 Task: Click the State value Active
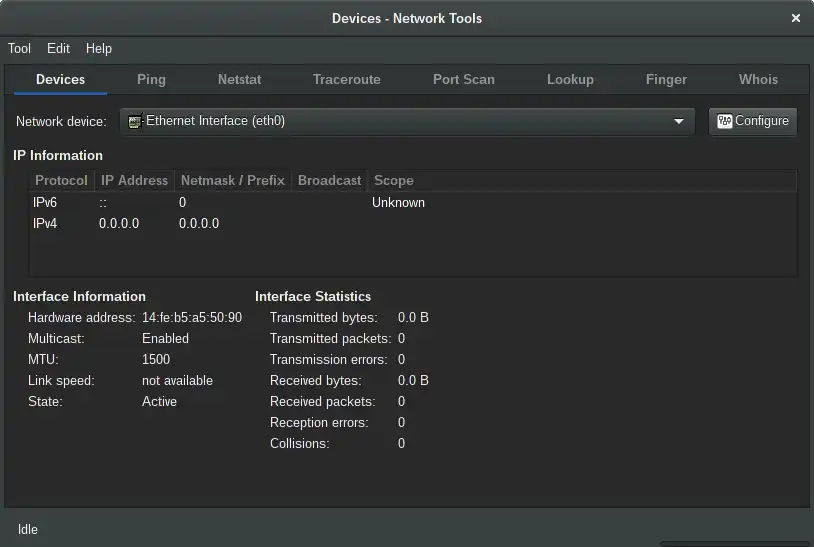(x=159, y=402)
